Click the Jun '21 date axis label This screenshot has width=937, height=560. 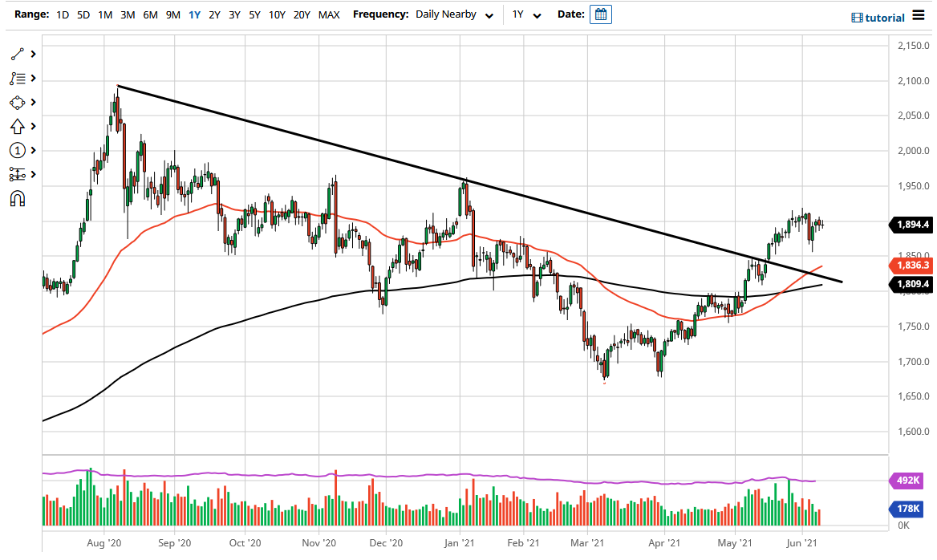click(802, 542)
